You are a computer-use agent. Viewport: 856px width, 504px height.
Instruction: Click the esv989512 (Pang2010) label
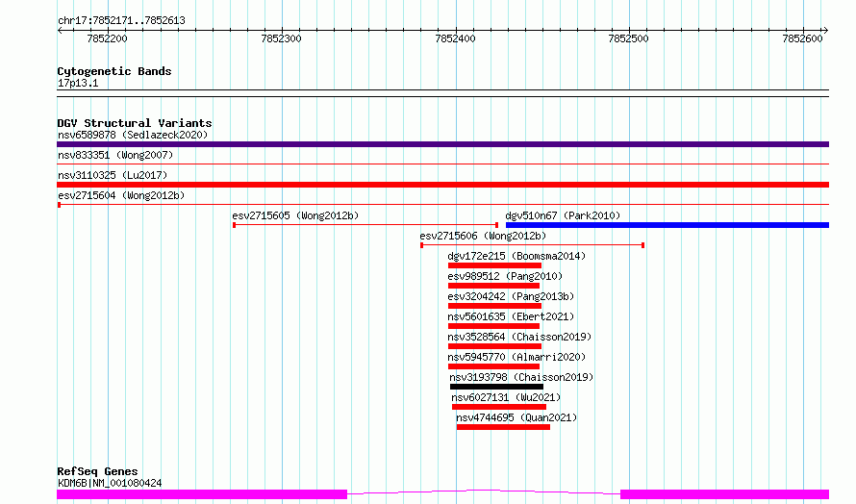(x=505, y=276)
